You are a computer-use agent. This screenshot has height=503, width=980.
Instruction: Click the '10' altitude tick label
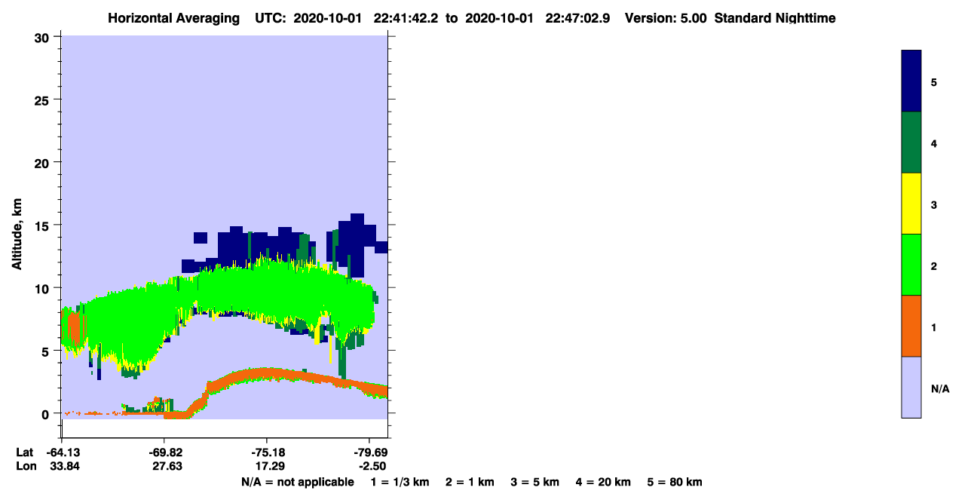click(x=44, y=288)
